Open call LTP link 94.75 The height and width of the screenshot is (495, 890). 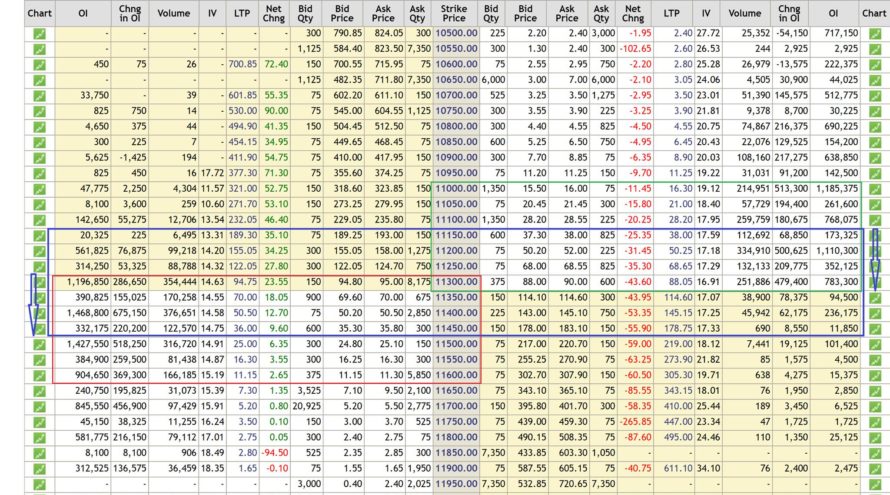pyautogui.click(x=245, y=282)
